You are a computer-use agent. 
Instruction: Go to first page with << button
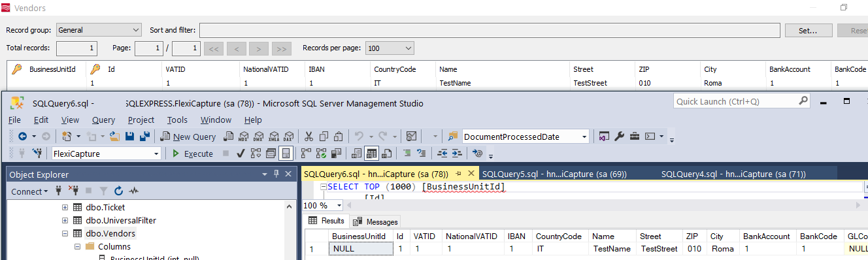point(214,48)
